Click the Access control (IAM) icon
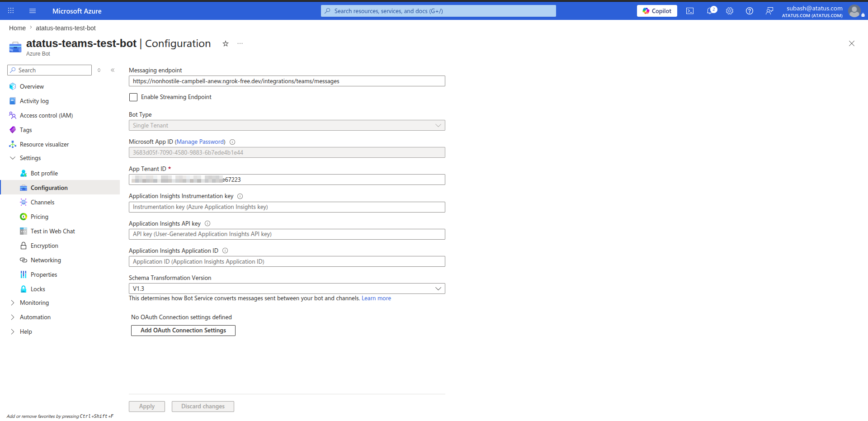The image size is (868, 421). click(13, 115)
